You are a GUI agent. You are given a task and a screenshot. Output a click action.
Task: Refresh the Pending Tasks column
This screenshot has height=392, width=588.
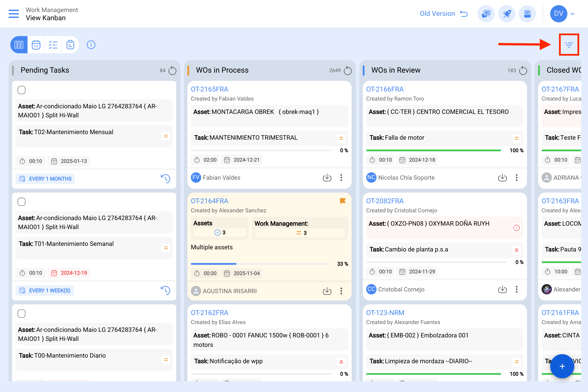click(x=173, y=70)
